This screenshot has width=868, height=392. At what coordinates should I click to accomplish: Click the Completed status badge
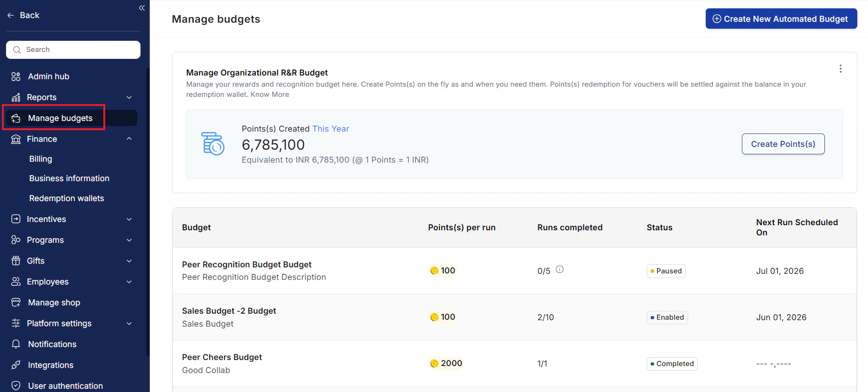[672, 364]
